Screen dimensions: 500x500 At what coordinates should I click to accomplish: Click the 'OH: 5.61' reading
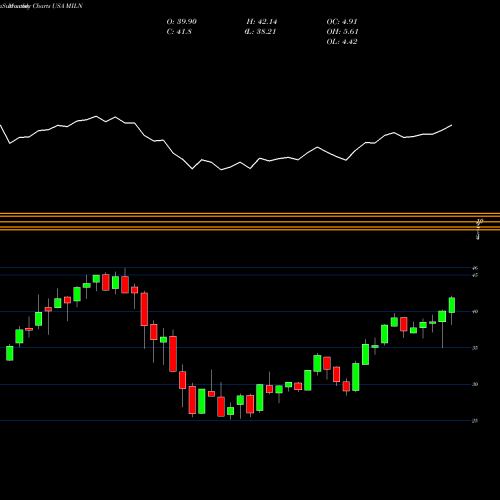342,32
